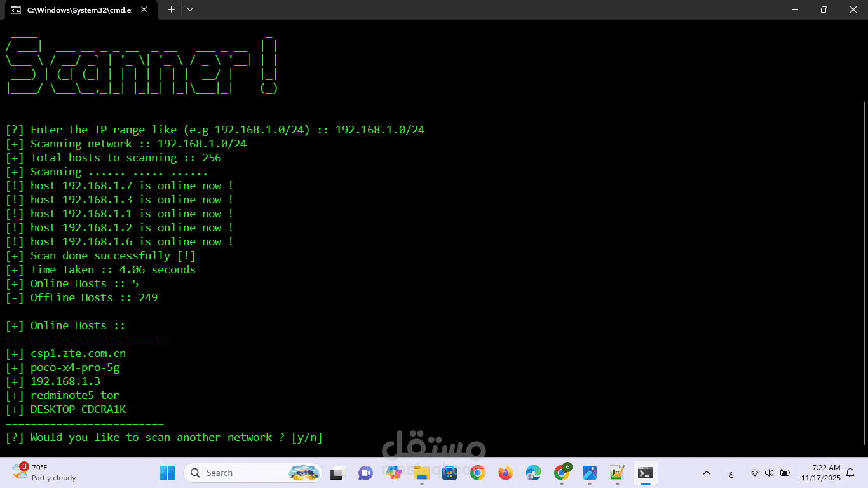868x488 pixels.
Task: Click 'Time Taken :: 4.06 seconds' line
Action: coord(100,269)
